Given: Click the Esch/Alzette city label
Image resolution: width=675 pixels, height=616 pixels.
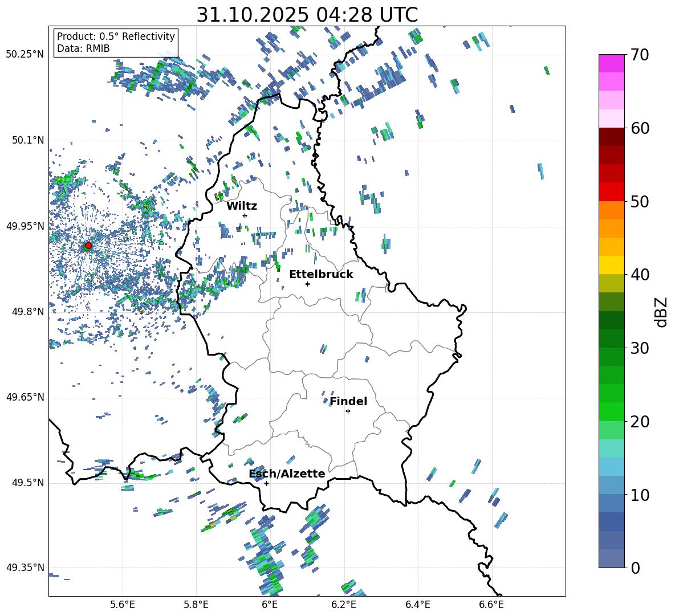Looking at the screenshot, I should coord(287,474).
